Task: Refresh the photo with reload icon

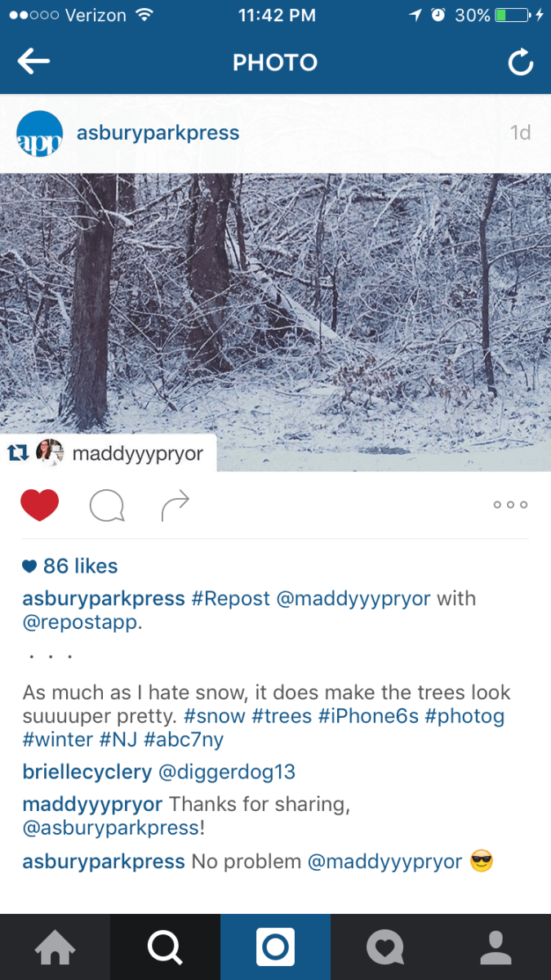Action: (520, 63)
